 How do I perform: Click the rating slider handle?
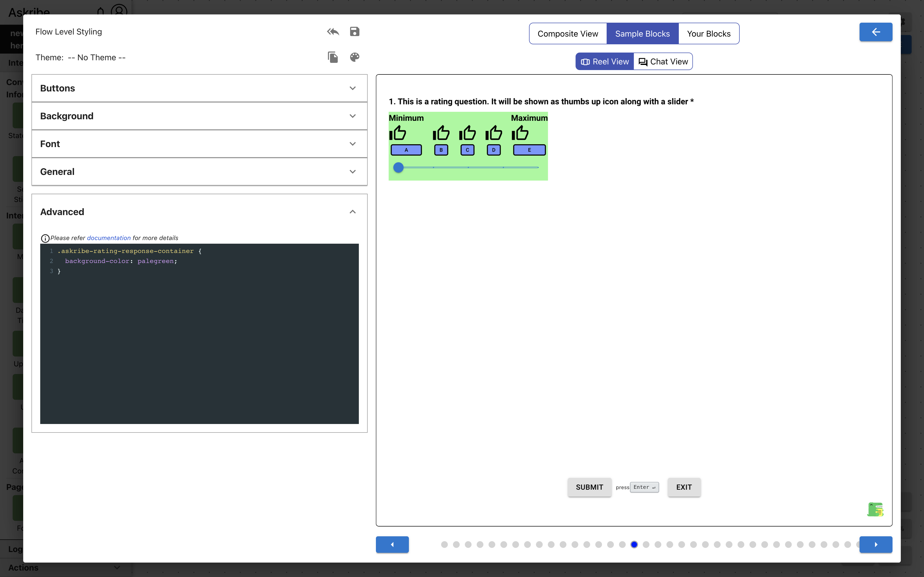pyautogui.click(x=398, y=167)
